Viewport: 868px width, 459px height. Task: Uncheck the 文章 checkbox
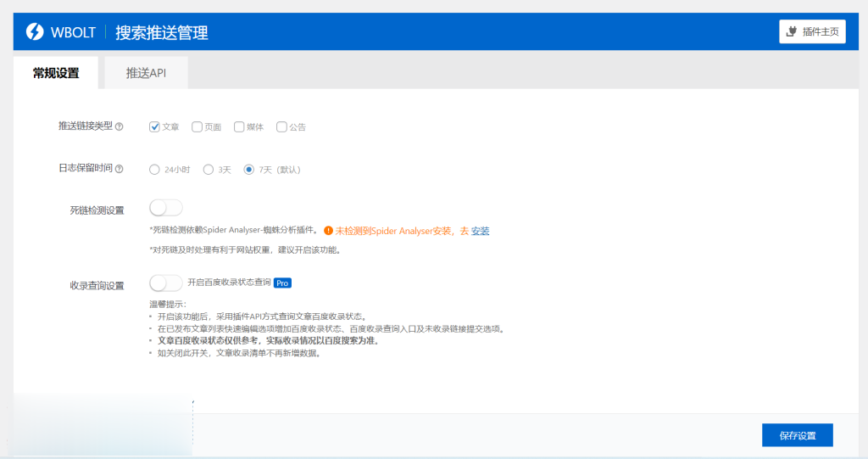(154, 127)
